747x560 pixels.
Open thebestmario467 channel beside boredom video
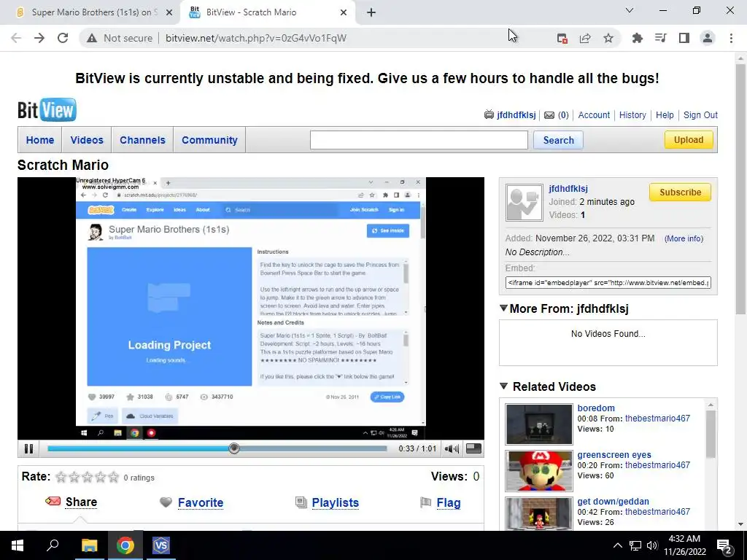click(657, 419)
